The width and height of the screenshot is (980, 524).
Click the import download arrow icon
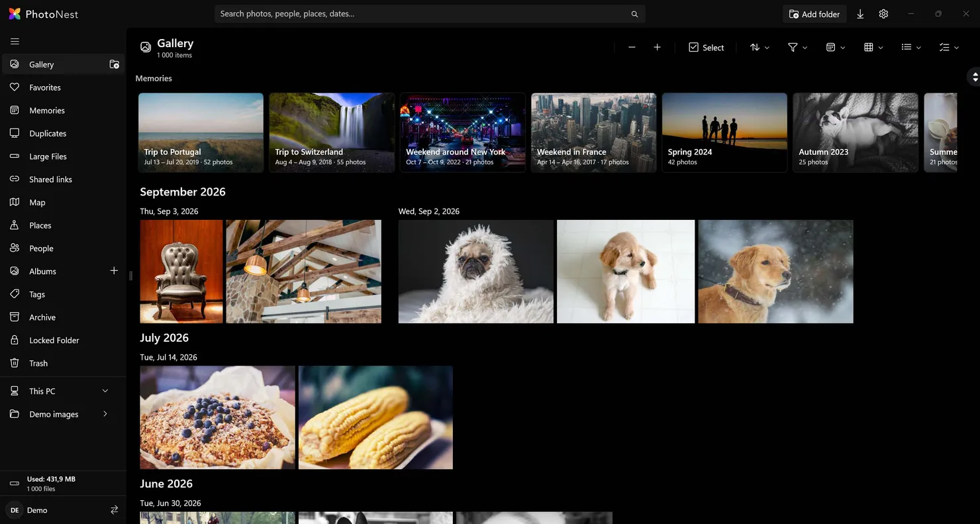(860, 14)
